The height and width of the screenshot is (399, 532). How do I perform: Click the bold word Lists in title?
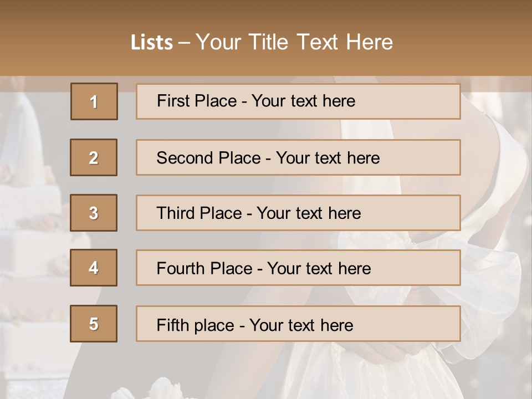[x=152, y=43]
